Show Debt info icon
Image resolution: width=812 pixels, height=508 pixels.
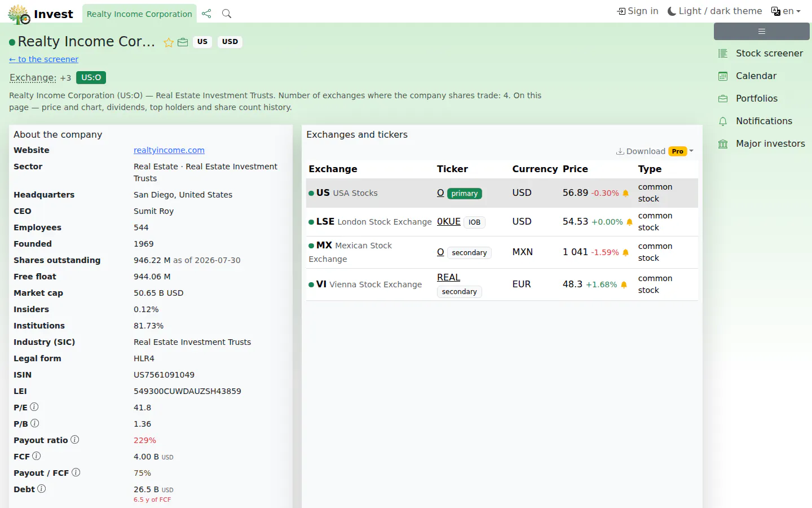pos(42,489)
